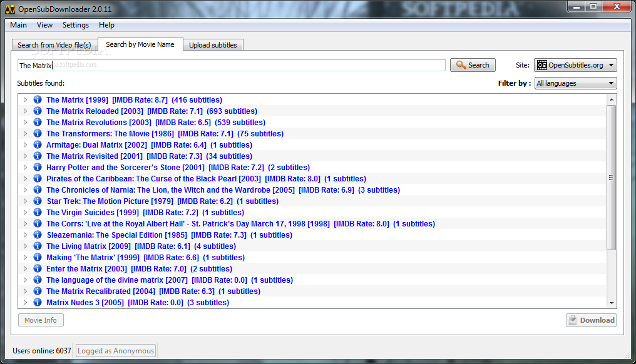This screenshot has width=636, height=364.
Task: Click info icon for The Matrix Recalibrated
Action: point(38,291)
